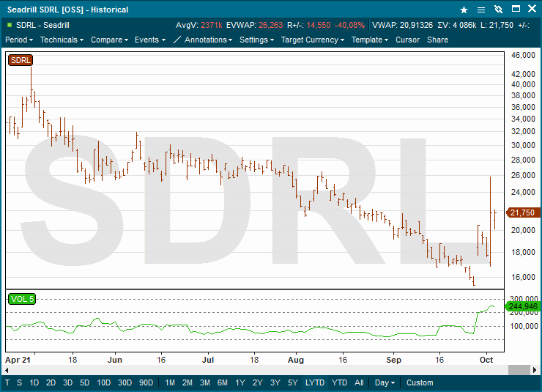Click the favorite star icon
542x392 pixels.
[x=464, y=10]
